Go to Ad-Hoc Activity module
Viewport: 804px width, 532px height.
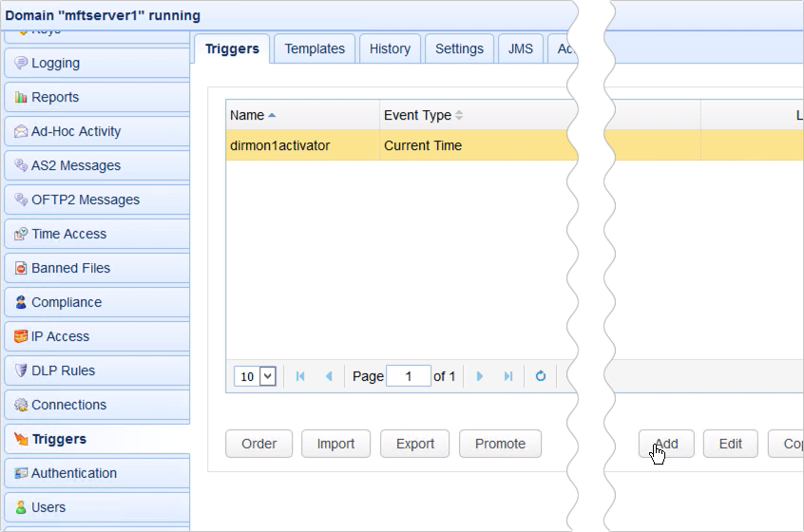(76, 132)
